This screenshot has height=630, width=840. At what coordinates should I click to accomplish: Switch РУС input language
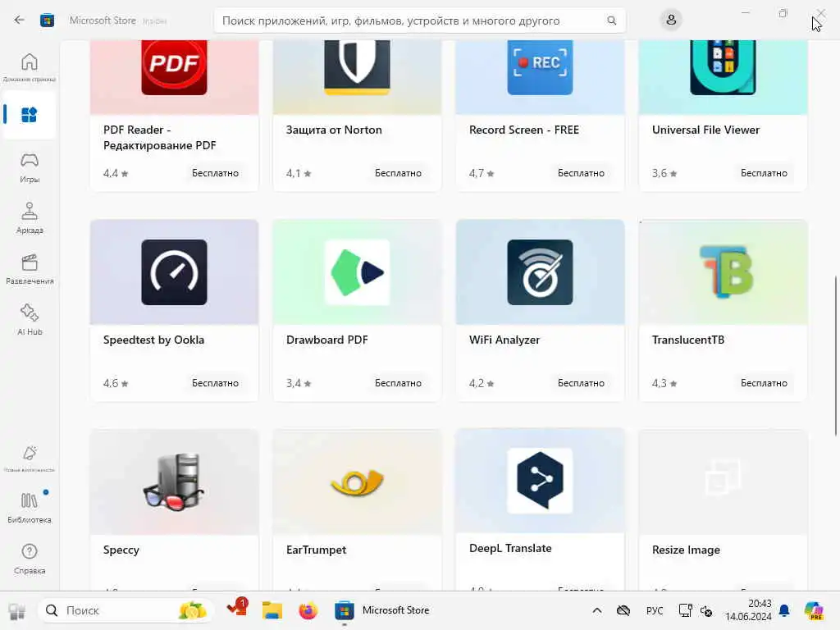coord(654,610)
